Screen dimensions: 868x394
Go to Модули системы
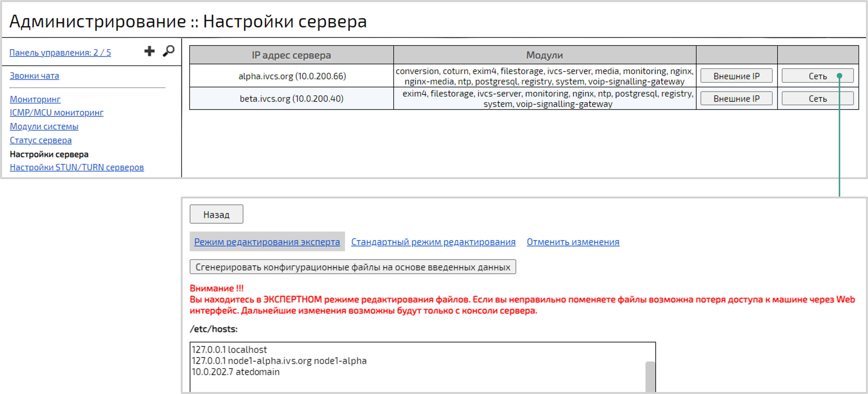pyautogui.click(x=44, y=126)
